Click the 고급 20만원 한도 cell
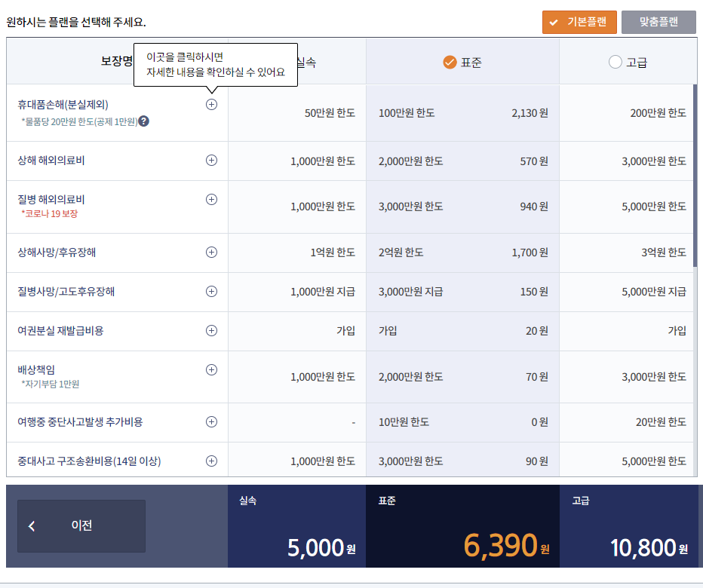Screen dimensions: 703x588 click(x=661, y=421)
